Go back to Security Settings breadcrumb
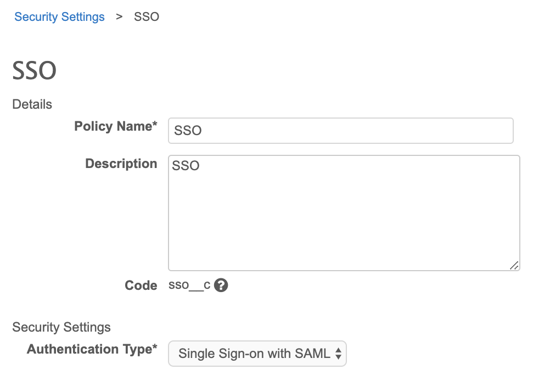Image resolution: width=550 pixels, height=392 pixels. (x=59, y=16)
